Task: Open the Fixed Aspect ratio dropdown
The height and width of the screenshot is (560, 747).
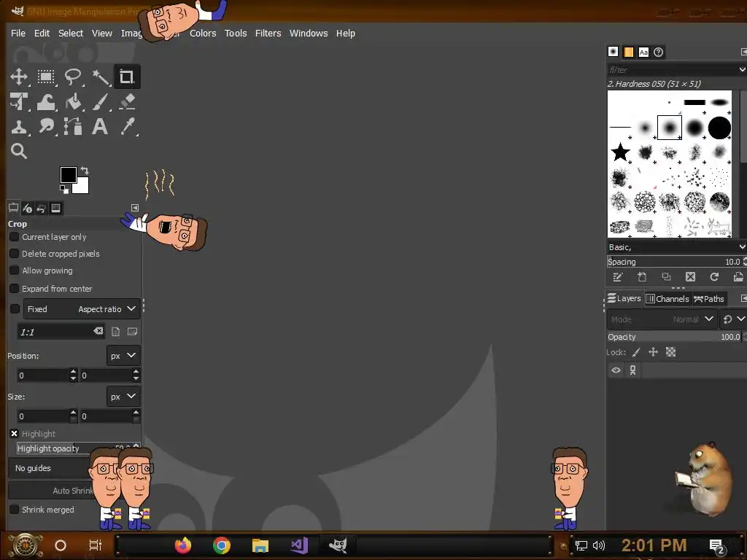Action: (82, 309)
